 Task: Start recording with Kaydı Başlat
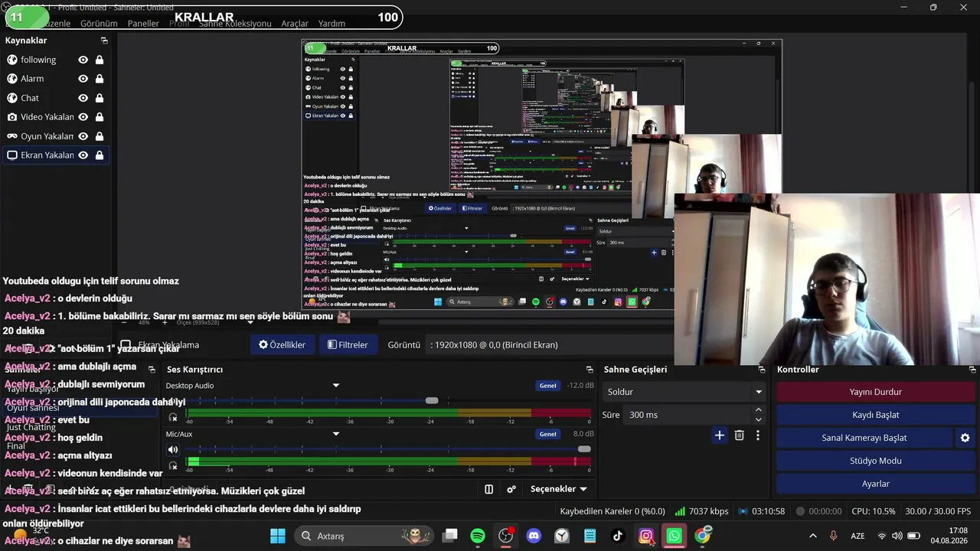pos(875,415)
